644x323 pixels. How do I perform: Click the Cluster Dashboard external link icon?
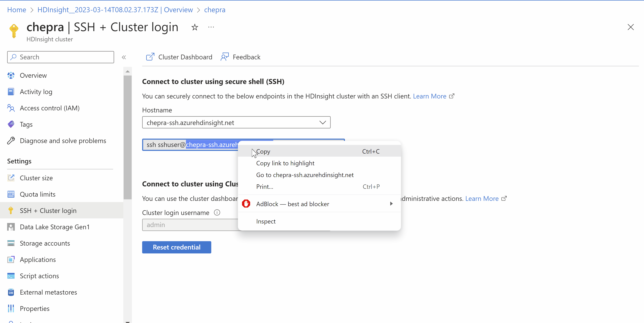(150, 57)
